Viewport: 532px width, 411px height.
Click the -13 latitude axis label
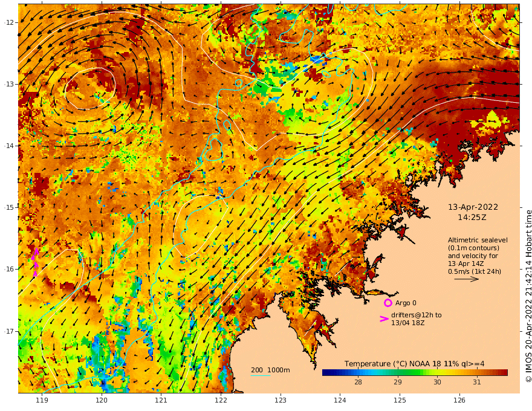[x=9, y=84]
